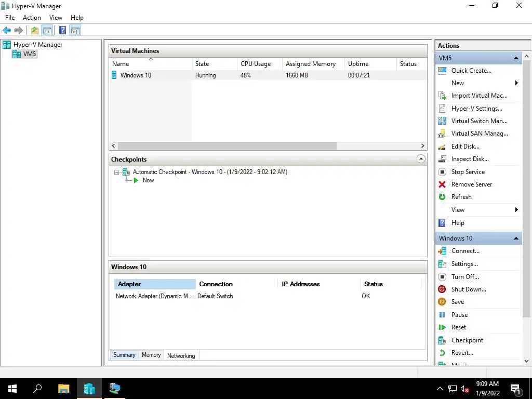Expand the View submenu arrow in Actions
The height and width of the screenshot is (399, 532).
click(x=516, y=210)
